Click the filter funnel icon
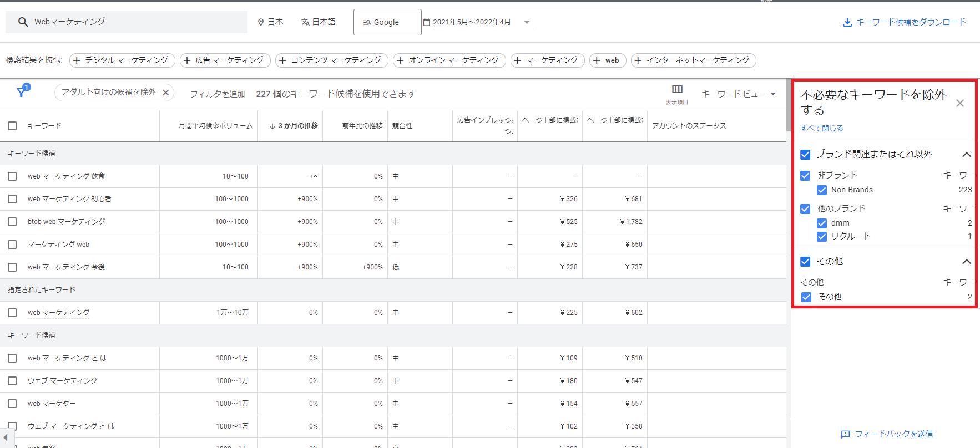 (22, 92)
